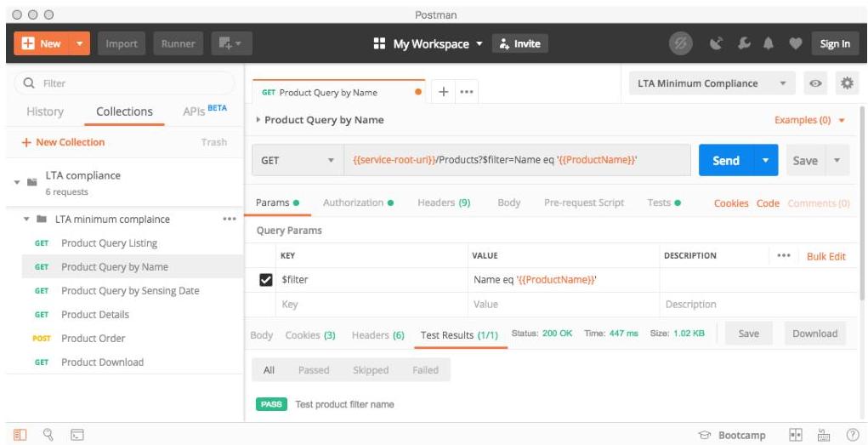Open the Runner
Image resolution: width=868 pixels, height=445 pixels.
coord(178,43)
